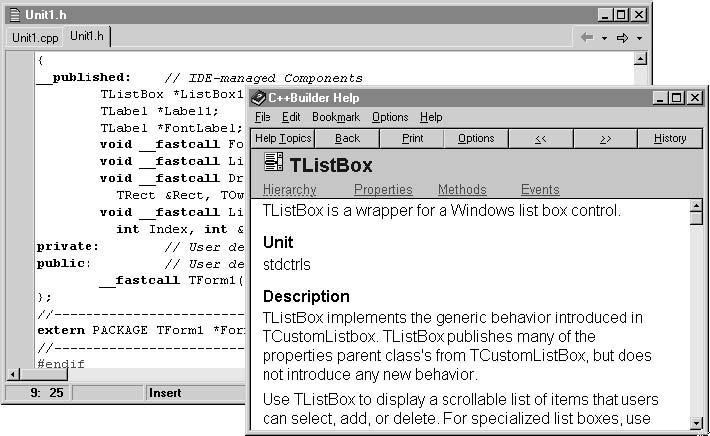710x436 pixels.
Task: Click the 'int Index, int' code line
Action: click(180, 229)
